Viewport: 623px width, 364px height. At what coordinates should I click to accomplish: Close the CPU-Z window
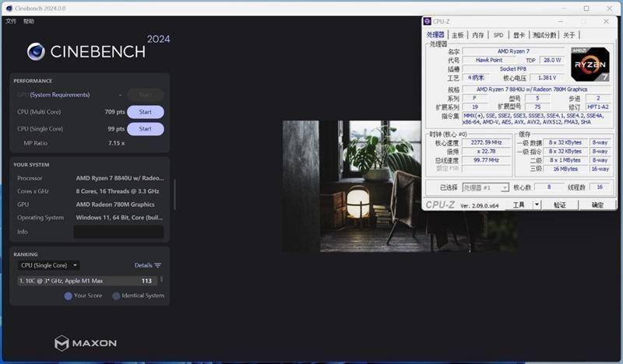606,22
